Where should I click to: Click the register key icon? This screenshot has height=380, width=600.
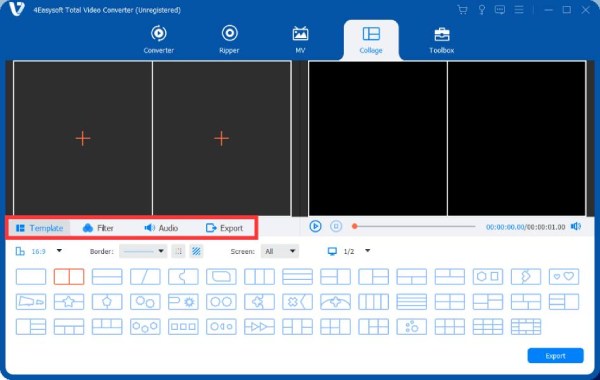click(x=481, y=10)
